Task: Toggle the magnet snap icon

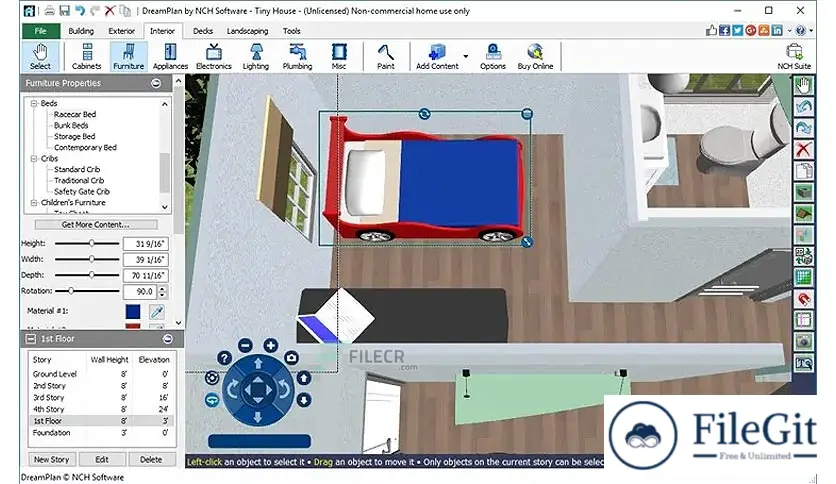Action: 803,299
